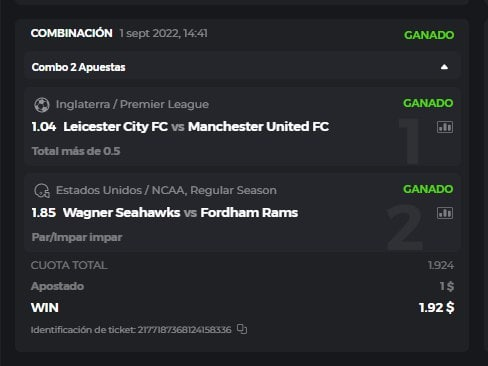Copy the ticket identification number icon
Image resolution: width=488 pixels, height=366 pixels.
click(242, 329)
